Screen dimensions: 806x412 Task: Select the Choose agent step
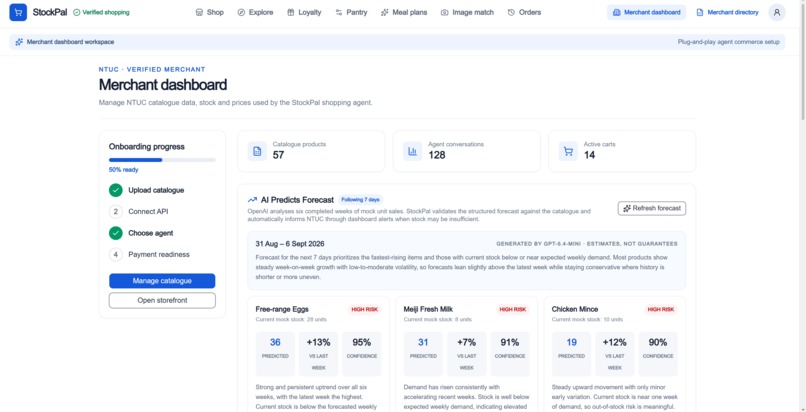click(151, 233)
